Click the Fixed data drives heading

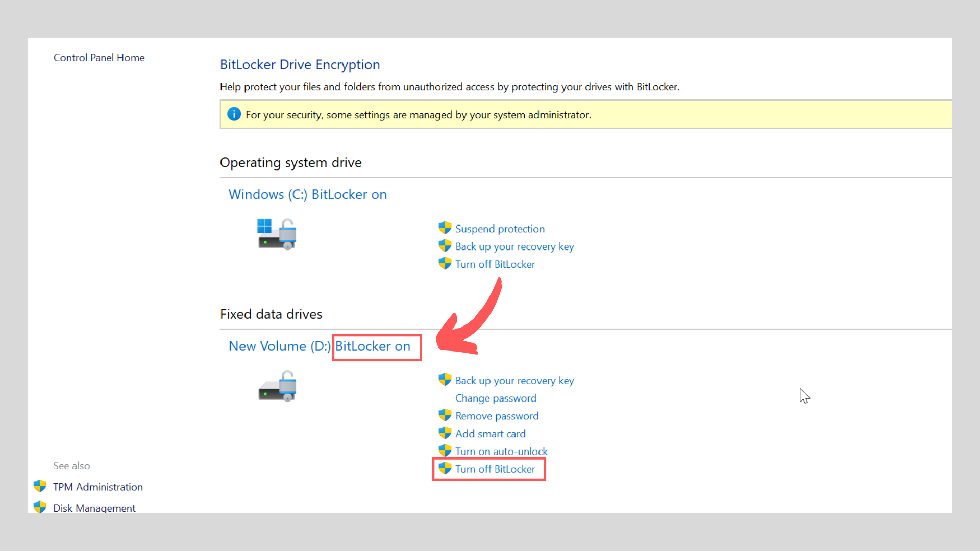point(271,314)
